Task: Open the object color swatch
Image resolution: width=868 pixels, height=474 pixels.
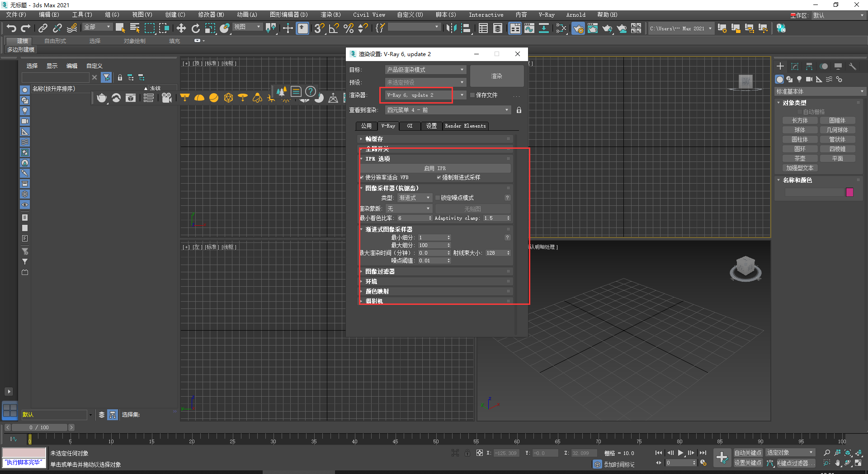Action: 849,192
